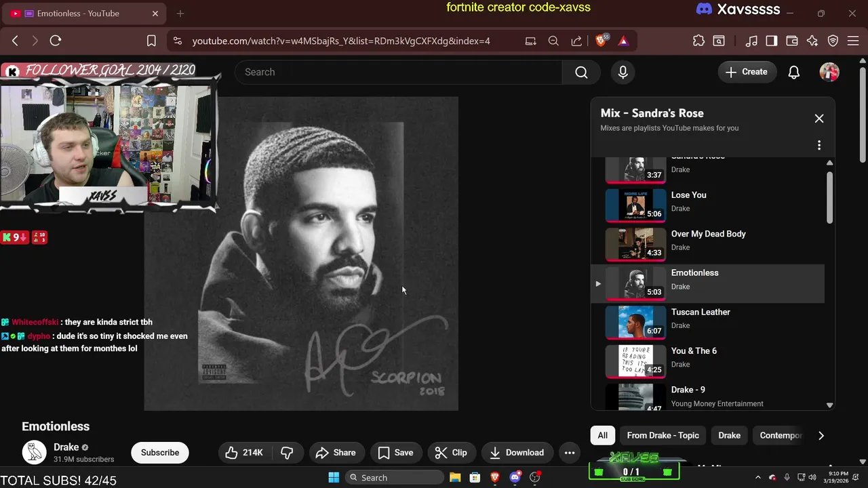
Task: Go back to the previous page
Action: pyautogui.click(x=15, y=41)
